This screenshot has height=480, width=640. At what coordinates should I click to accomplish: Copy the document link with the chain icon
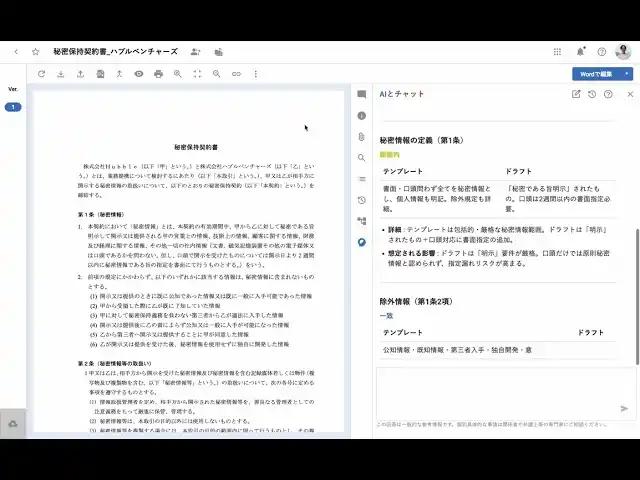[x=236, y=74]
